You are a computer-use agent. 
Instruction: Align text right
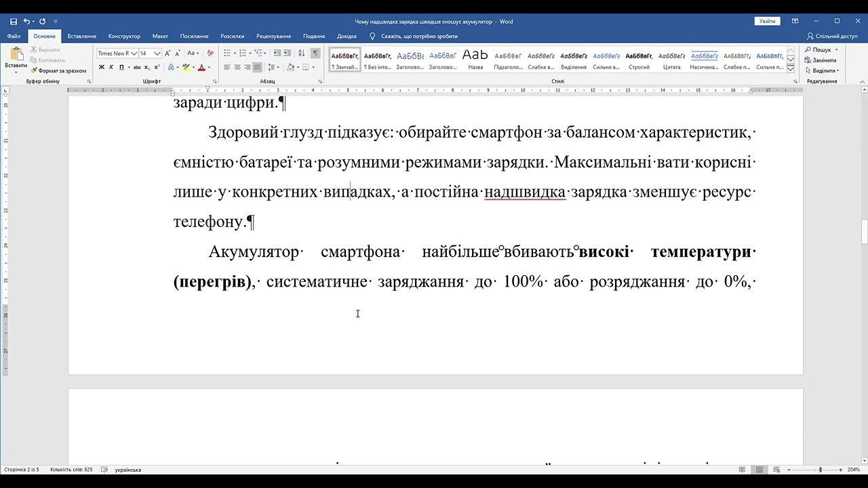pyautogui.click(x=248, y=67)
